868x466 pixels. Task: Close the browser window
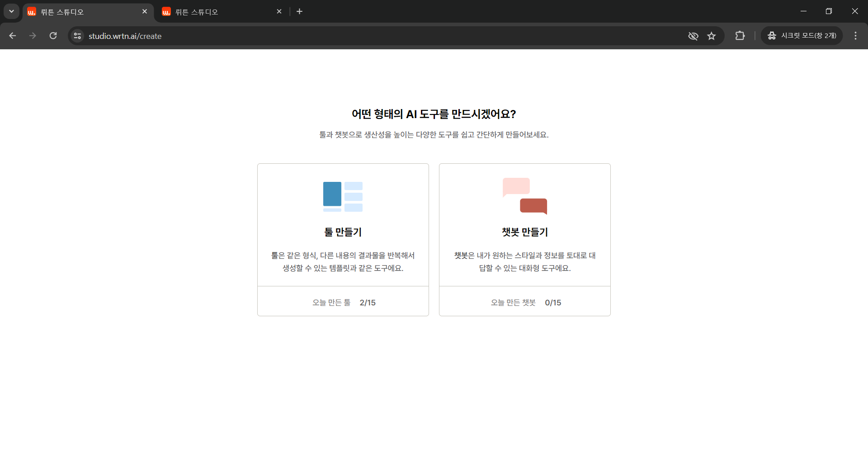tap(854, 11)
